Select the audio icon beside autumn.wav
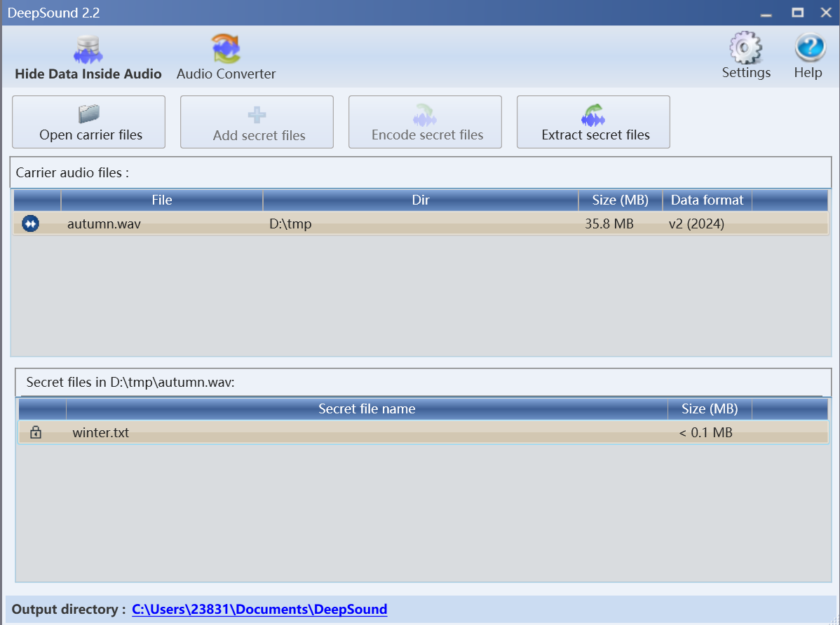840x625 pixels. pyautogui.click(x=31, y=224)
